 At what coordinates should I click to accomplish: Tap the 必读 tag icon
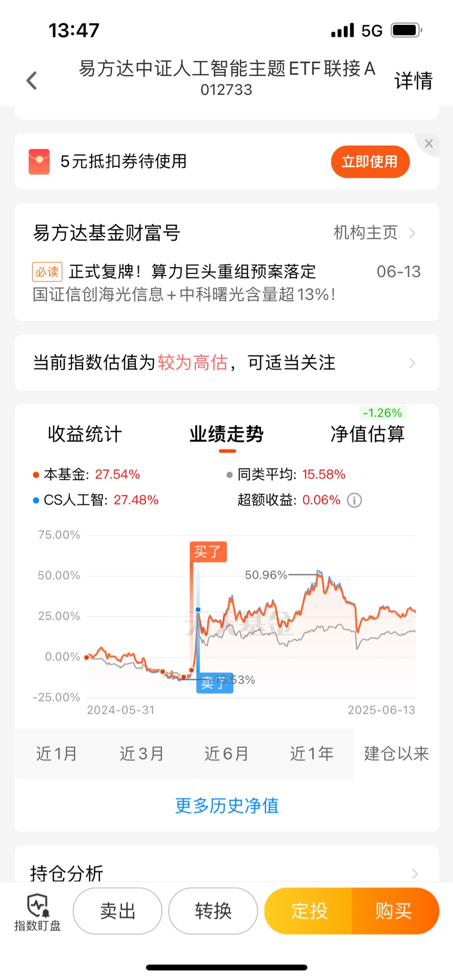pyautogui.click(x=47, y=272)
